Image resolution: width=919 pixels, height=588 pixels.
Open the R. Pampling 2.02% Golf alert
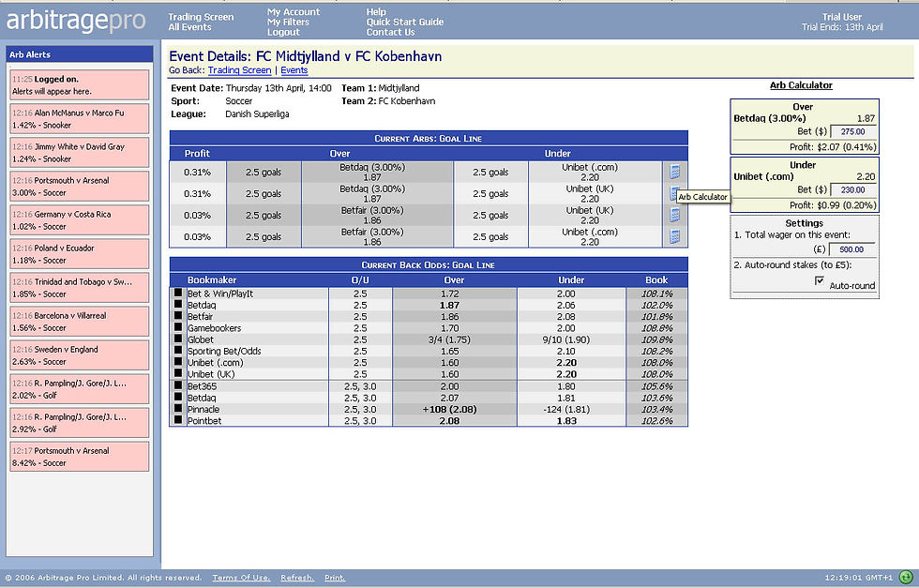[79, 389]
